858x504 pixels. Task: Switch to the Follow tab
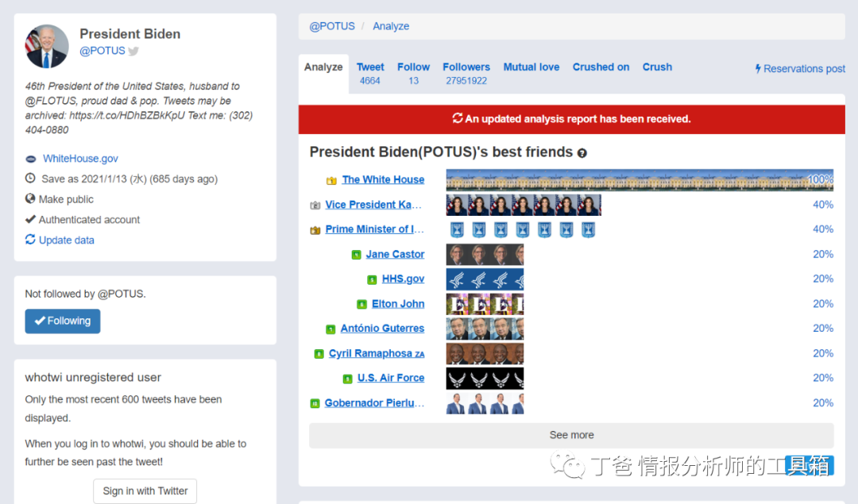click(413, 73)
